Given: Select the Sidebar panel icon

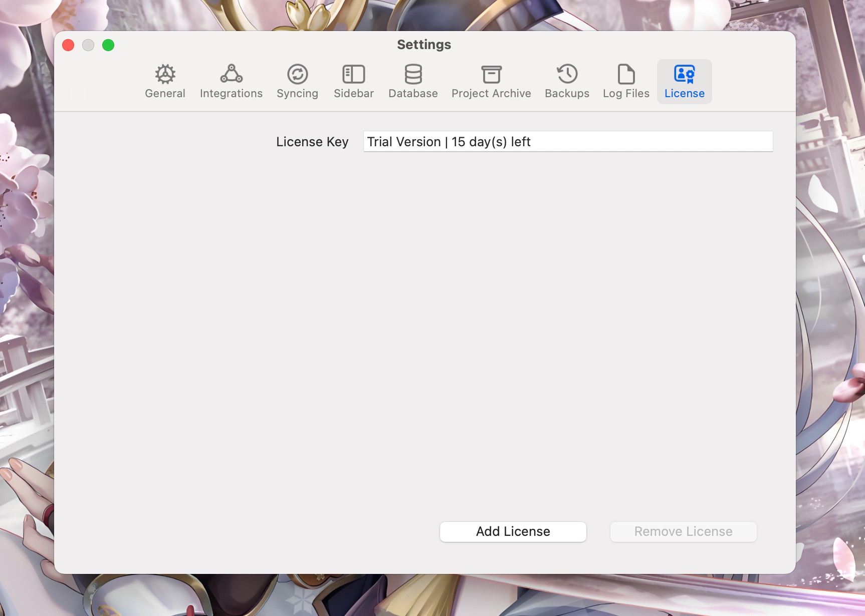Looking at the screenshot, I should click(x=353, y=74).
